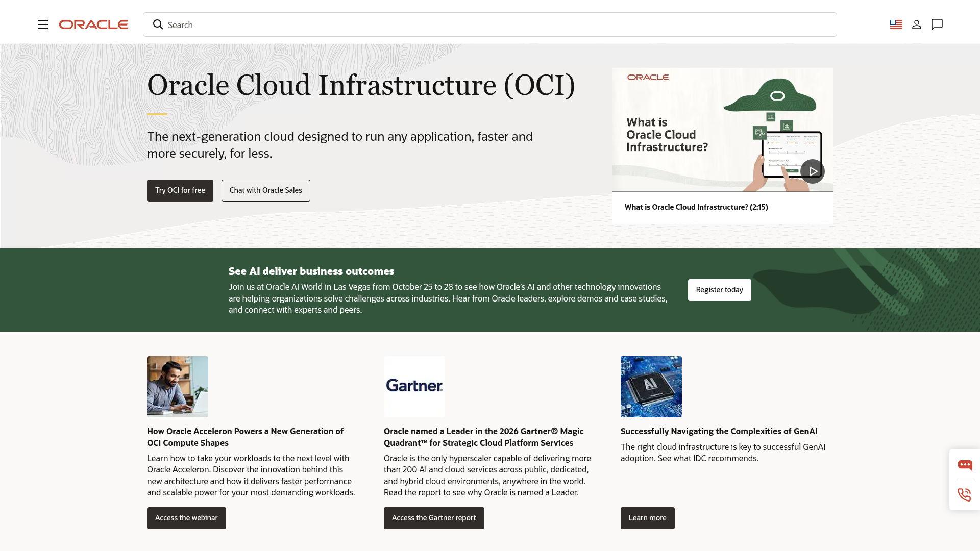Play the What is OCI video
Screen dimensions: 980x551
click(812, 171)
